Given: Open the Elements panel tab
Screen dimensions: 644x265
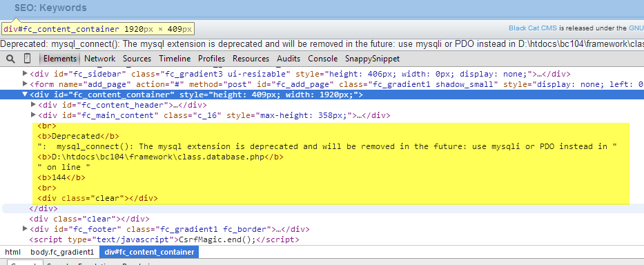Looking at the screenshot, I should pyautogui.click(x=60, y=59).
